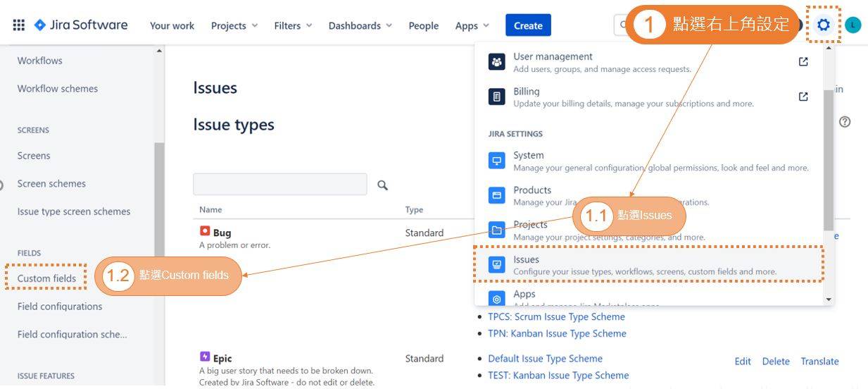Viewport: 868px width, 389px height.
Task: Edit the Epic issue type
Action: pyautogui.click(x=743, y=361)
